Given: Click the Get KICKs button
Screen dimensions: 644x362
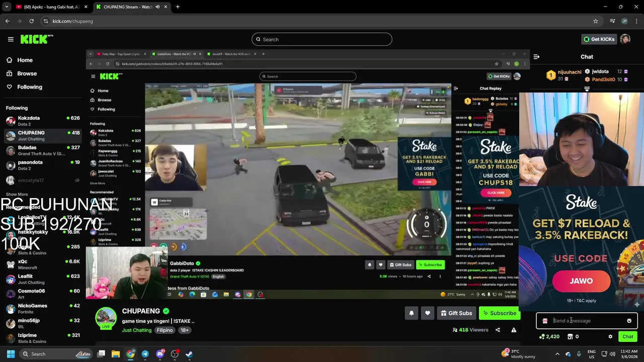Looking at the screenshot, I should pyautogui.click(x=599, y=39).
